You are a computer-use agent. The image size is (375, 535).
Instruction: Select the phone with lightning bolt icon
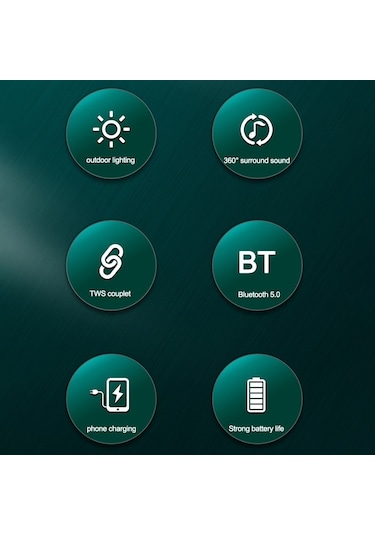[110, 395]
